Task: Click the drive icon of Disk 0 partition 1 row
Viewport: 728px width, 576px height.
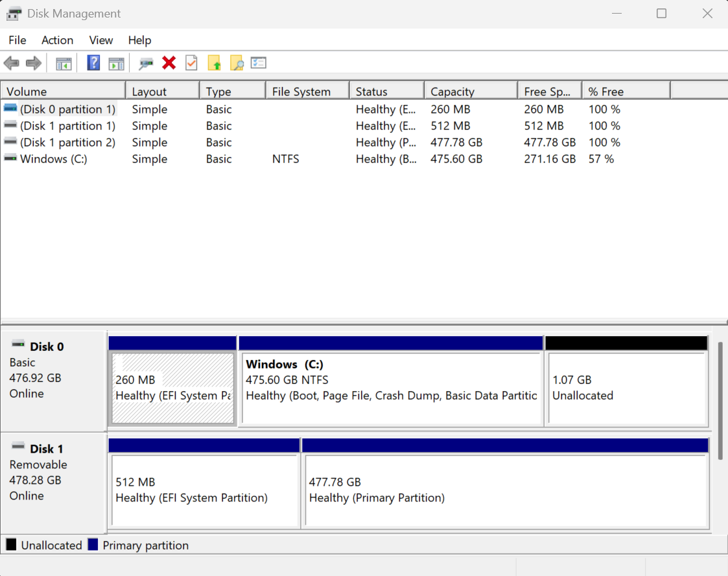Action: click(x=10, y=109)
